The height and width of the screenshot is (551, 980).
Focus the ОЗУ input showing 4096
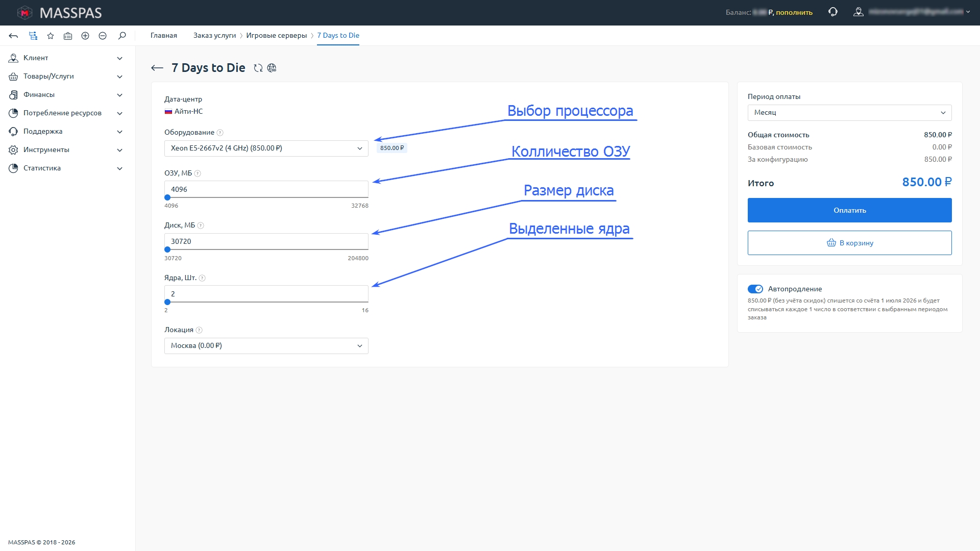point(266,189)
